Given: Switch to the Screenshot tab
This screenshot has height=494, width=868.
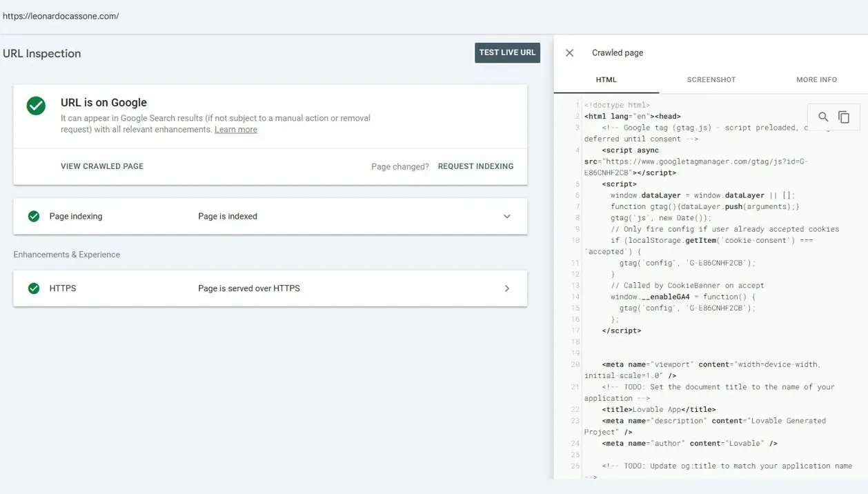Looking at the screenshot, I should (x=711, y=80).
